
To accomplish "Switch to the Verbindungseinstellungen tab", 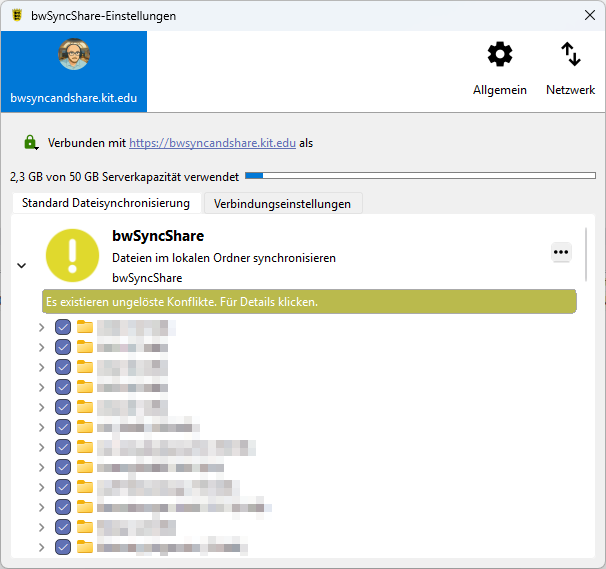I will [x=282, y=203].
